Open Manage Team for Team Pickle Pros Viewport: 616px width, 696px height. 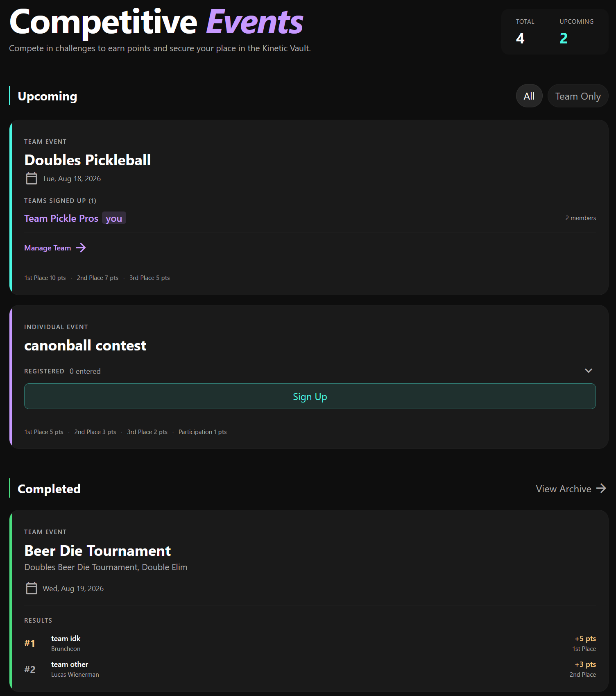47,248
